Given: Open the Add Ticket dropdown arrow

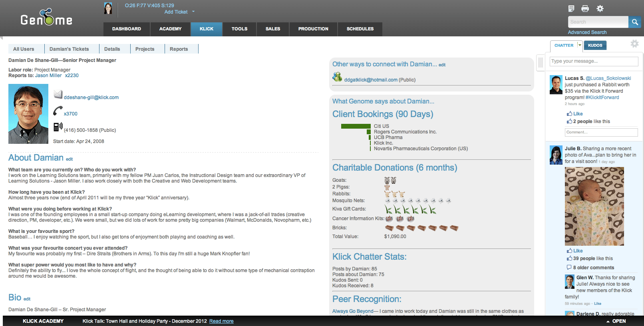Looking at the screenshot, I should 193,12.
